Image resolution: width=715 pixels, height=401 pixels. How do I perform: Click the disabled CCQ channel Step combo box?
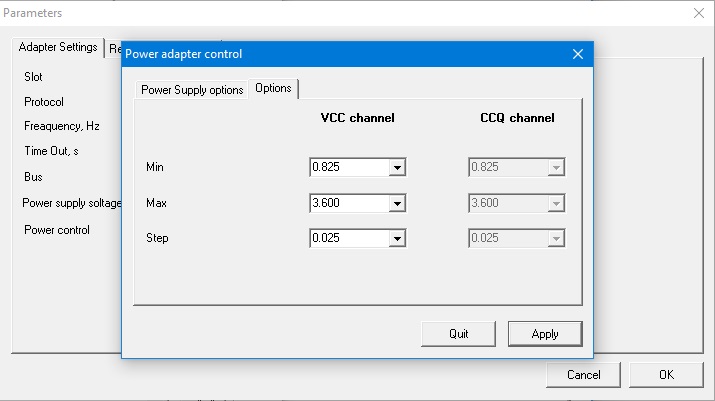[516, 239]
